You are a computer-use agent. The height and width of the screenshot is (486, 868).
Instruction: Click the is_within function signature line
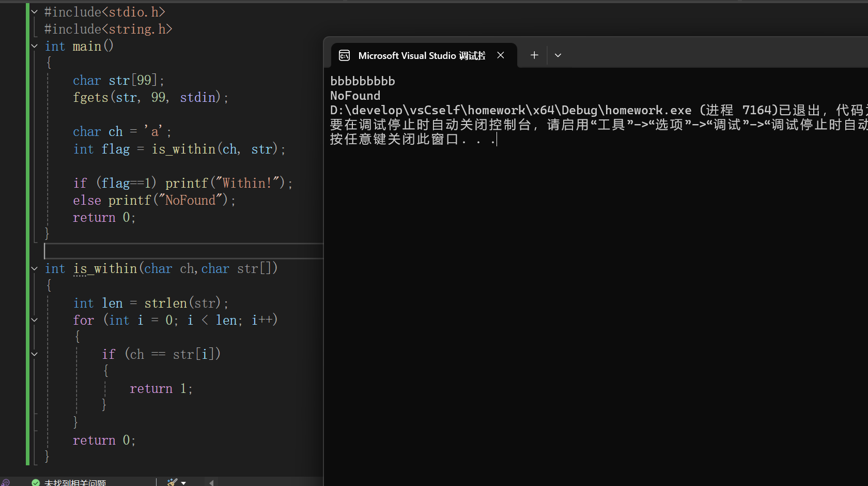click(161, 268)
